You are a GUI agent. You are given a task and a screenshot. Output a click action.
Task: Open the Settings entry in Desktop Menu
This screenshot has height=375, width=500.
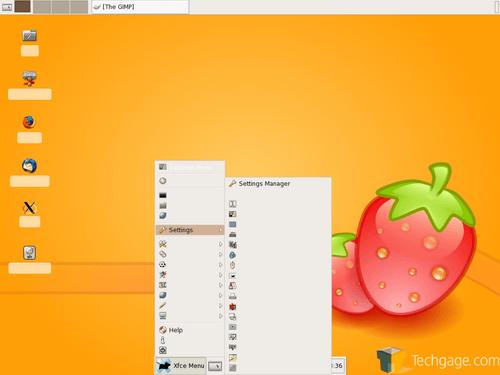(190, 230)
